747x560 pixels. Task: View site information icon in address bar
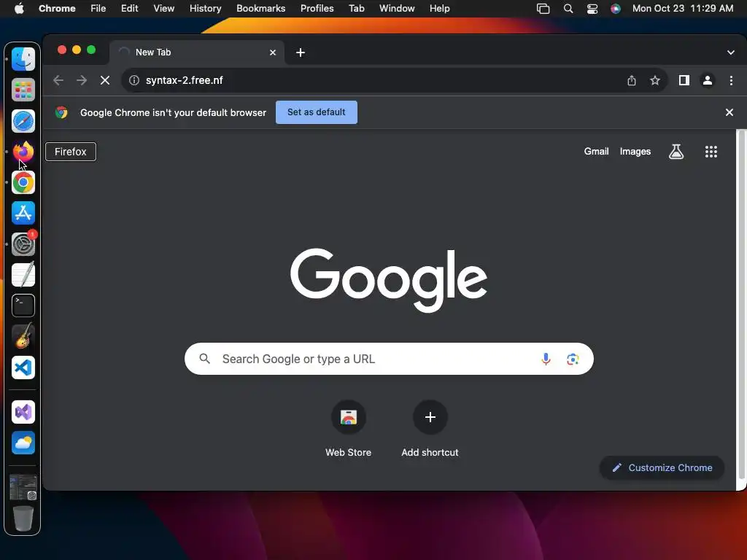(x=134, y=80)
